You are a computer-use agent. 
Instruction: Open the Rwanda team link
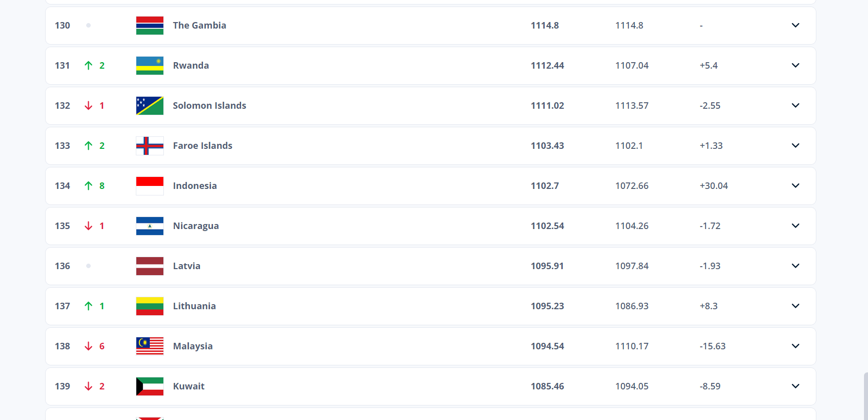pos(191,66)
